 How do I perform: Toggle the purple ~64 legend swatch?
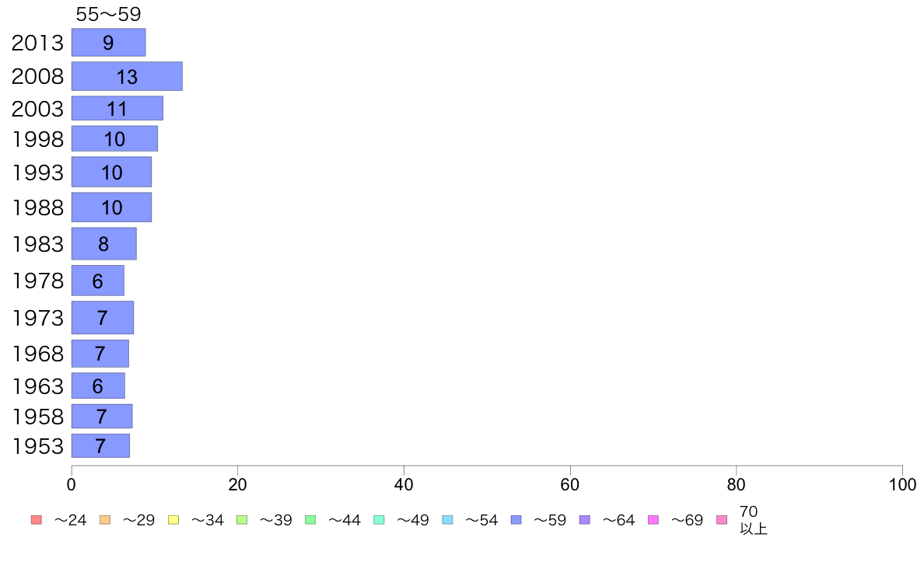coord(585,520)
